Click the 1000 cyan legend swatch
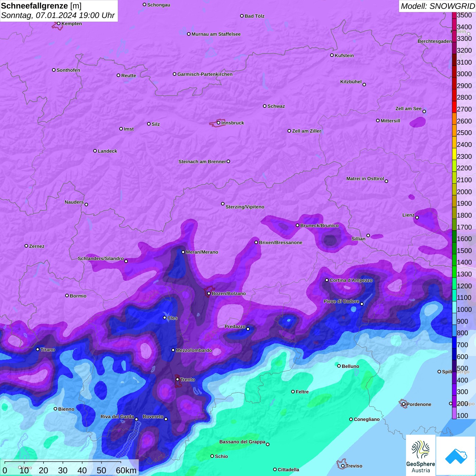The image size is (476, 476). (454, 307)
